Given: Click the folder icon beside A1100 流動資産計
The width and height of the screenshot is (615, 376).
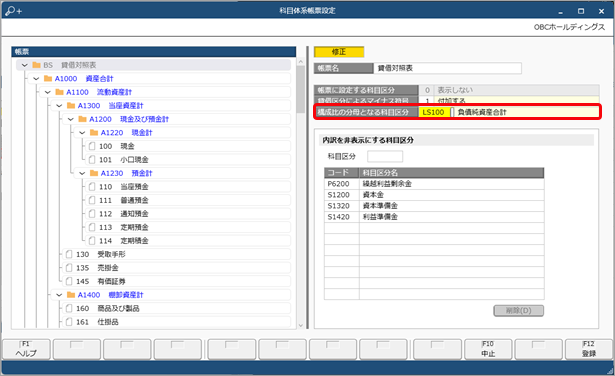Looking at the screenshot, I should click(59, 92).
